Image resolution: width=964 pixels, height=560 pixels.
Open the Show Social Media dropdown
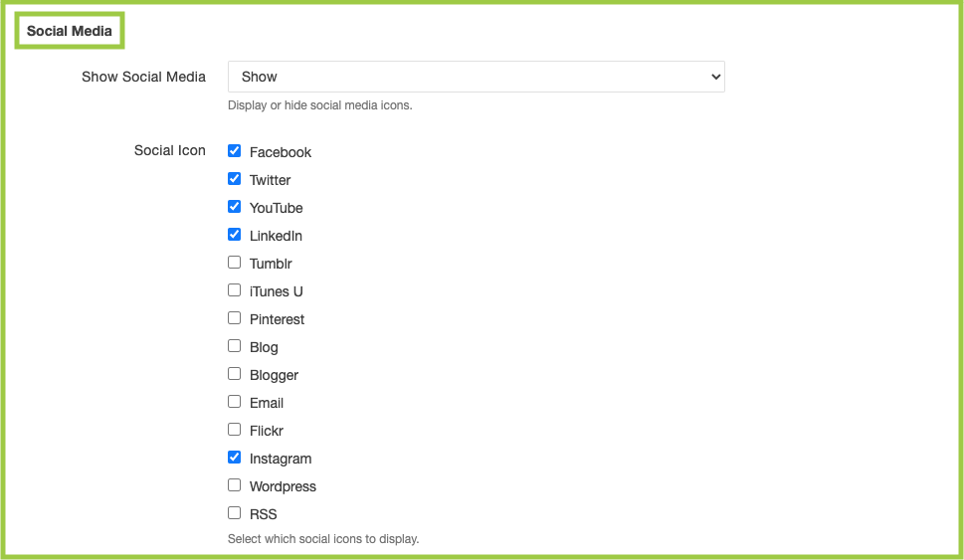point(476,77)
